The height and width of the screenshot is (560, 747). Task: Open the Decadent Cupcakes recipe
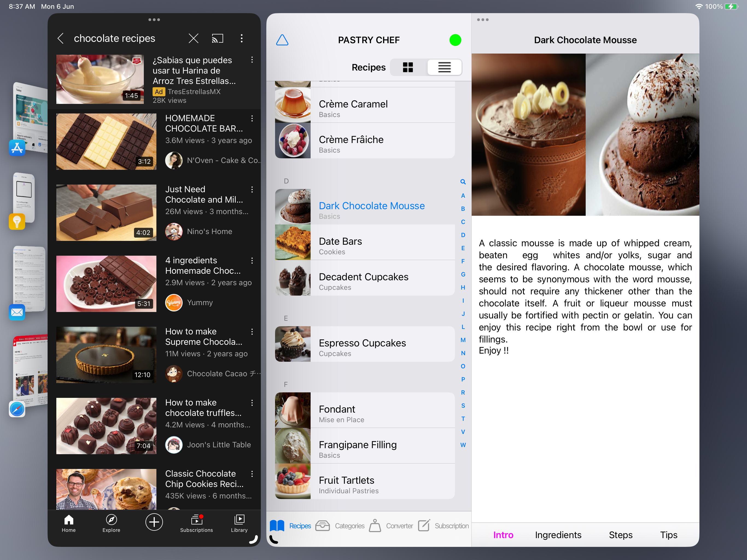click(x=365, y=278)
